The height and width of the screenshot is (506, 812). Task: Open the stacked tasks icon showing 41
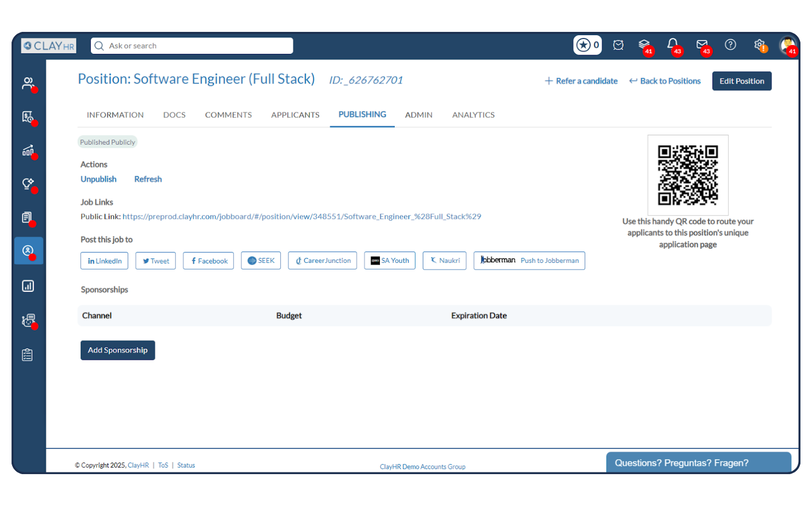(x=645, y=45)
